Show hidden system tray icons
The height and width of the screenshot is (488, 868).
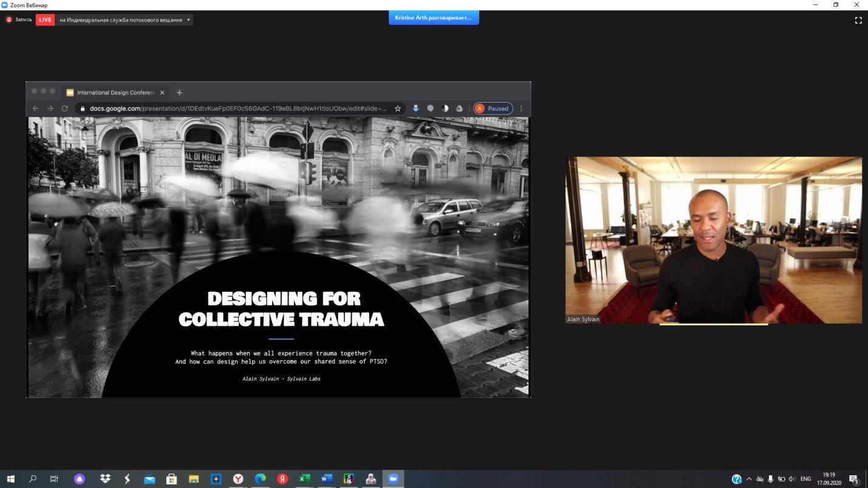point(749,479)
